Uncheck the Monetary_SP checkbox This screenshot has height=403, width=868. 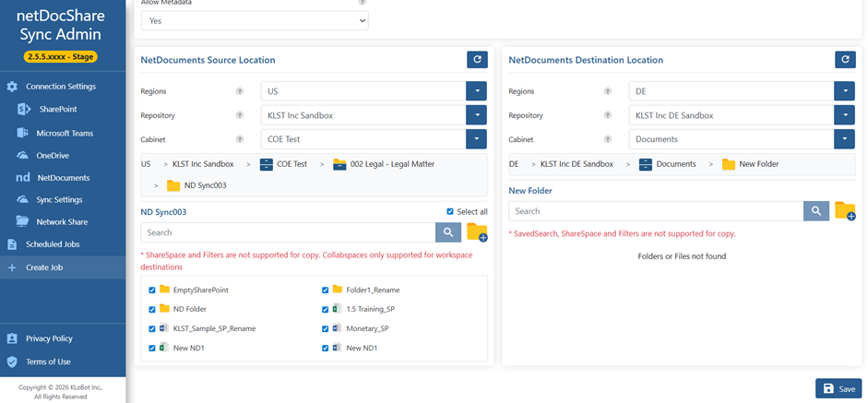[326, 329]
